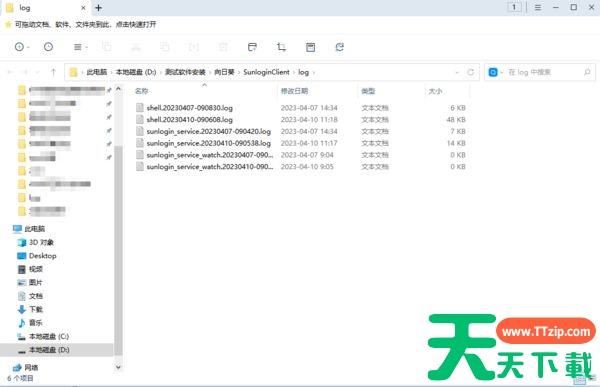Close the 'log' tab

(x=83, y=8)
